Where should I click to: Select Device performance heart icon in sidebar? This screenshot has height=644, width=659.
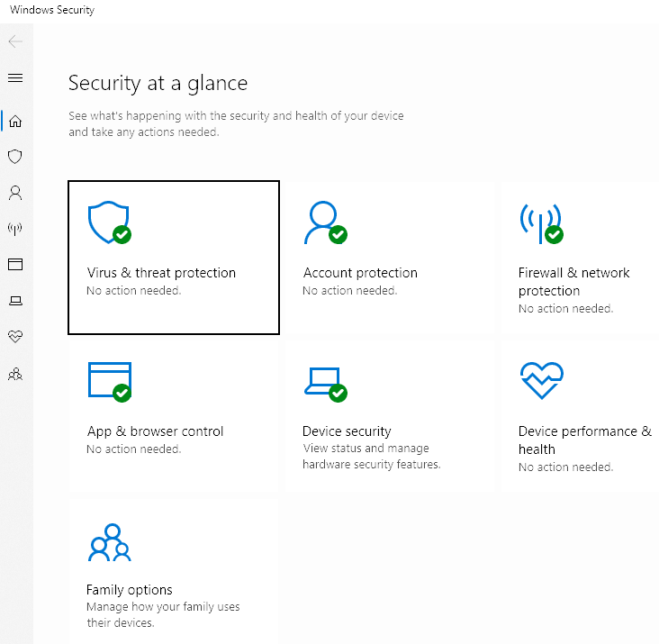(15, 336)
